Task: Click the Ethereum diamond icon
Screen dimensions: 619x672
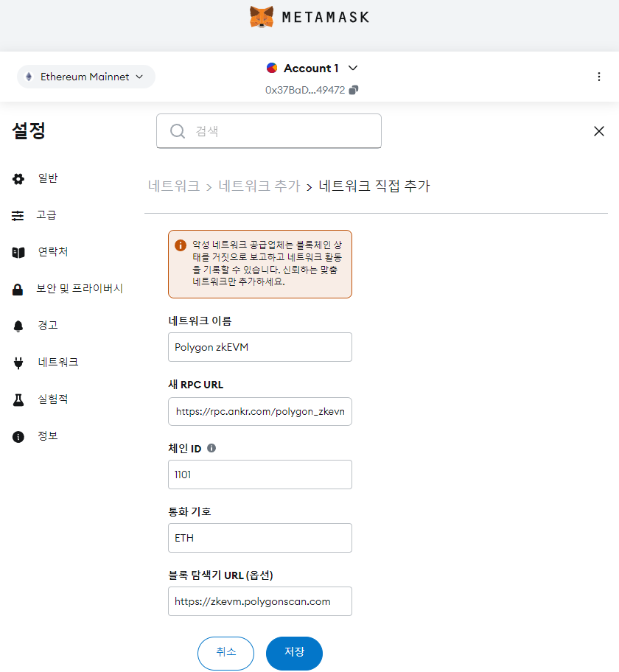Action: click(29, 77)
